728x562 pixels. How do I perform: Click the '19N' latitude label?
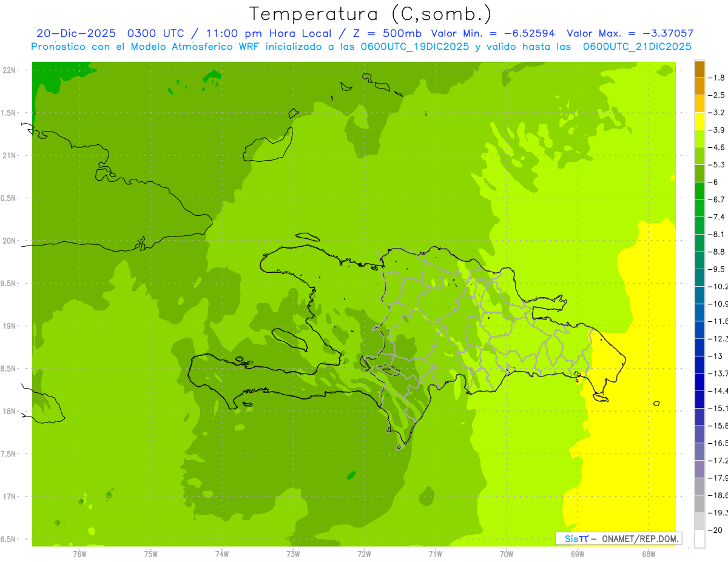[9, 326]
